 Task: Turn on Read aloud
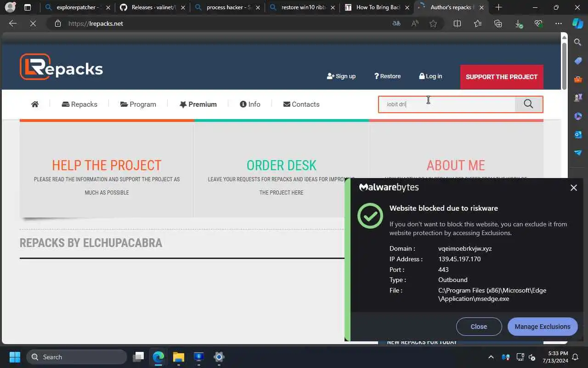click(415, 23)
